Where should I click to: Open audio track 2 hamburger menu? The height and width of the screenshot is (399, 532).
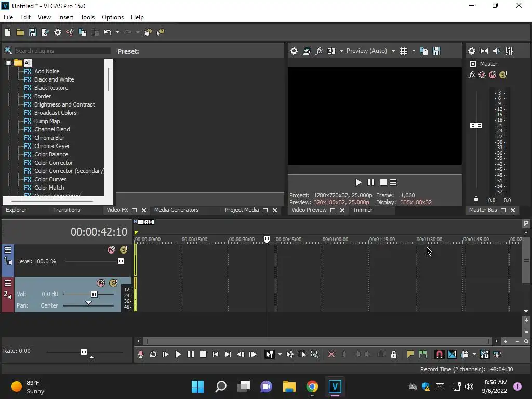(x=8, y=283)
